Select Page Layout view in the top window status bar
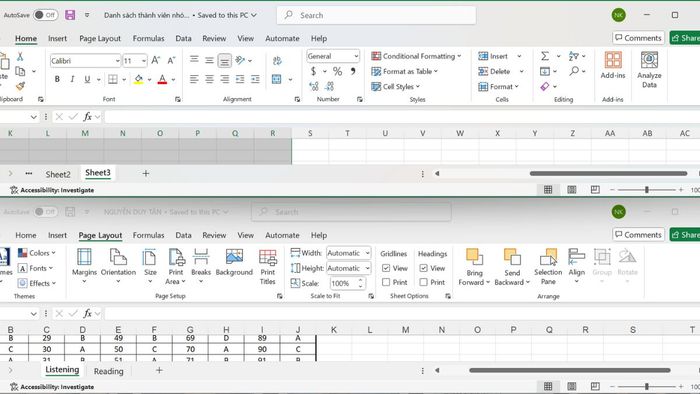 pyautogui.click(x=571, y=190)
